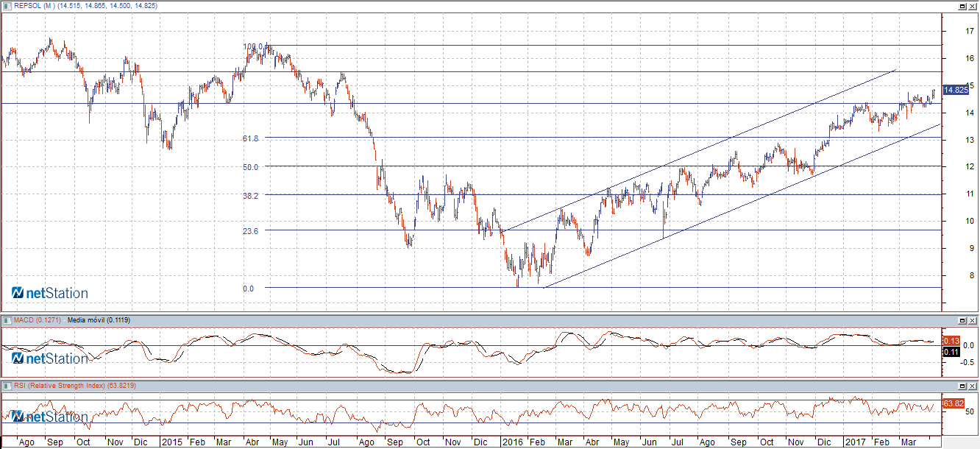The width and height of the screenshot is (980, 449).
Task: Select the 23.6 Fibonacci level label
Action: point(250,231)
